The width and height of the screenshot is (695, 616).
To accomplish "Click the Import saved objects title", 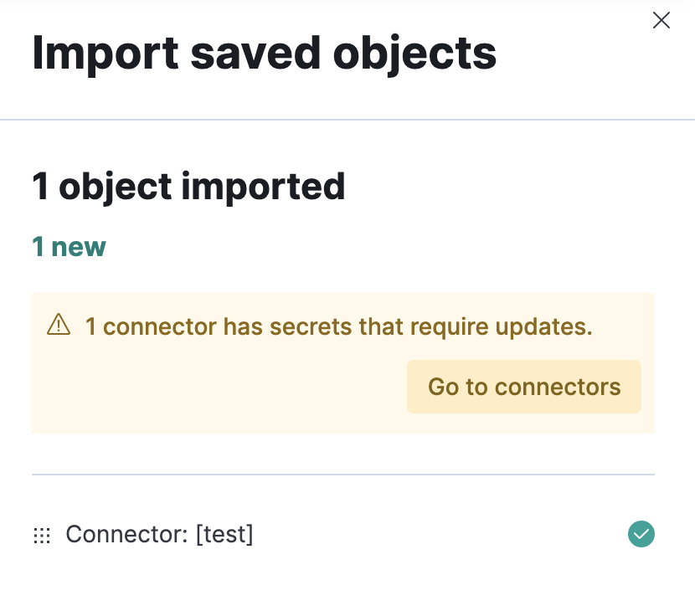I will click(264, 53).
